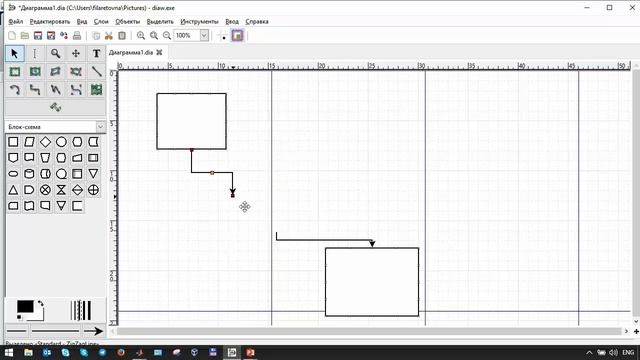This screenshot has height=360, width=640.
Task: Select the Image insert tool
Action: [x=96, y=90]
